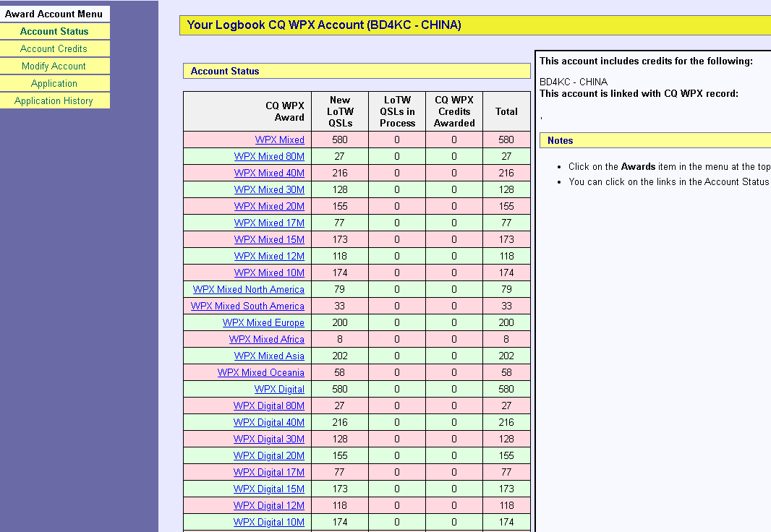The height and width of the screenshot is (532, 771).
Task: Open Application History in sidebar
Action: click(x=54, y=100)
